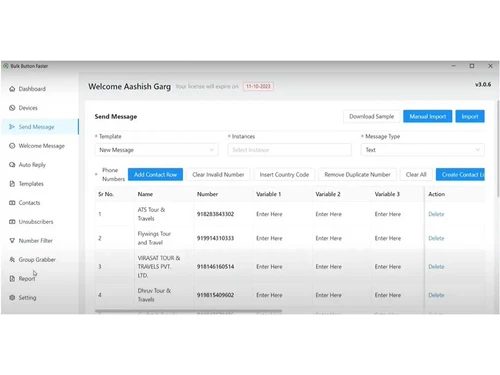This screenshot has height=375, width=500.
Task: Click the Download Sample button
Action: [372, 116]
